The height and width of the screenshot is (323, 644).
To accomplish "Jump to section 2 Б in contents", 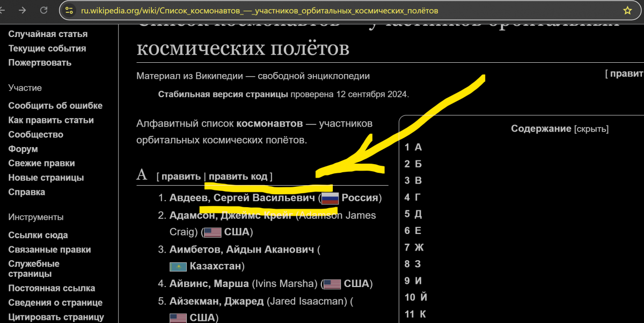I will tap(413, 164).
